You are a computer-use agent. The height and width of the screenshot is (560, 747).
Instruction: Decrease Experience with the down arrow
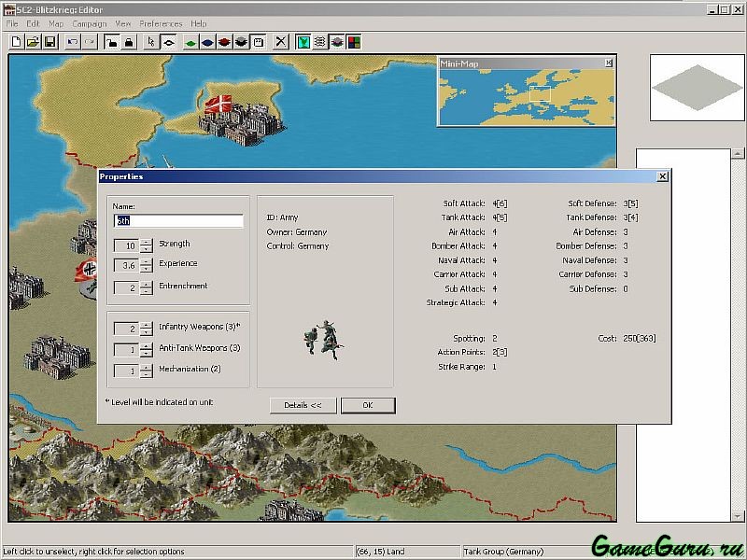pyautogui.click(x=147, y=269)
